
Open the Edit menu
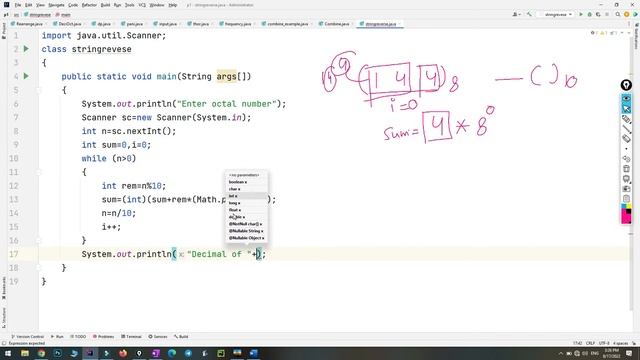pyautogui.click(x=28, y=5)
